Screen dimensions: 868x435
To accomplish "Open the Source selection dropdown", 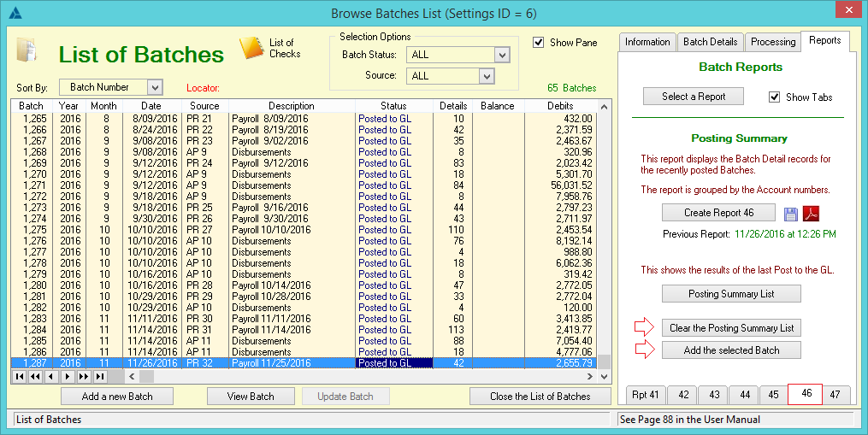I will click(x=487, y=76).
